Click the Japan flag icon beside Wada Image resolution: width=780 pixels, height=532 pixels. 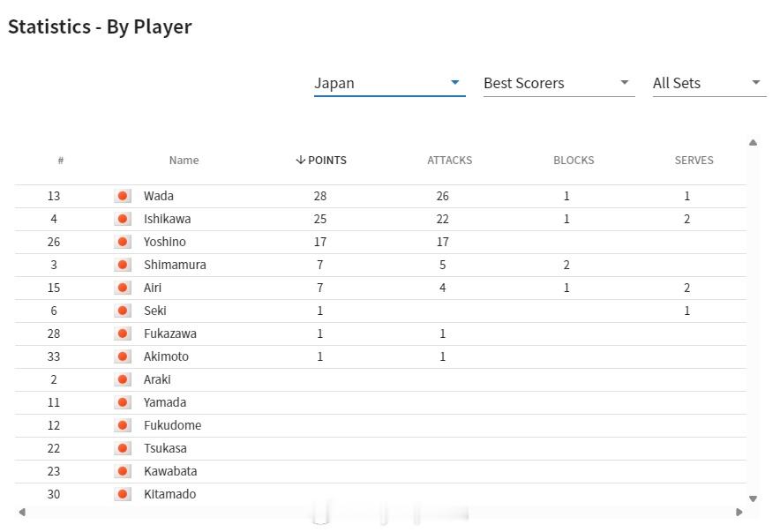pos(123,196)
